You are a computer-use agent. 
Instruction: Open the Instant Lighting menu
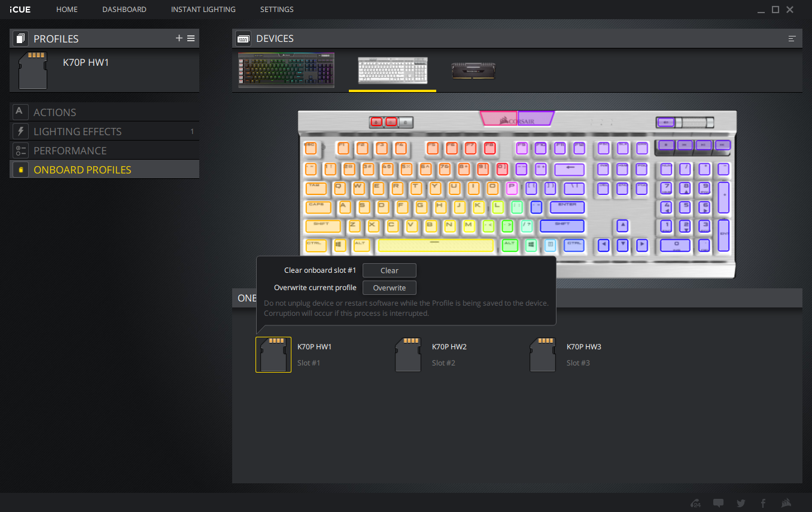[x=203, y=10]
